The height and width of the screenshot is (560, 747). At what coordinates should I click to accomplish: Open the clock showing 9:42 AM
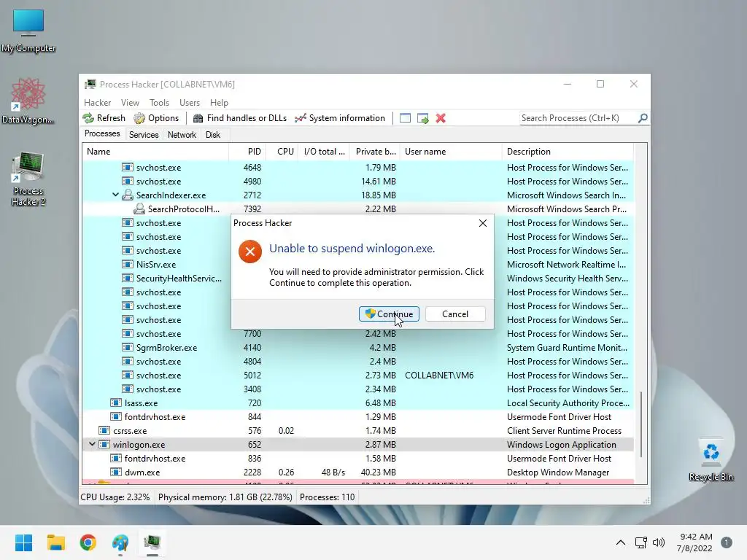tap(694, 542)
